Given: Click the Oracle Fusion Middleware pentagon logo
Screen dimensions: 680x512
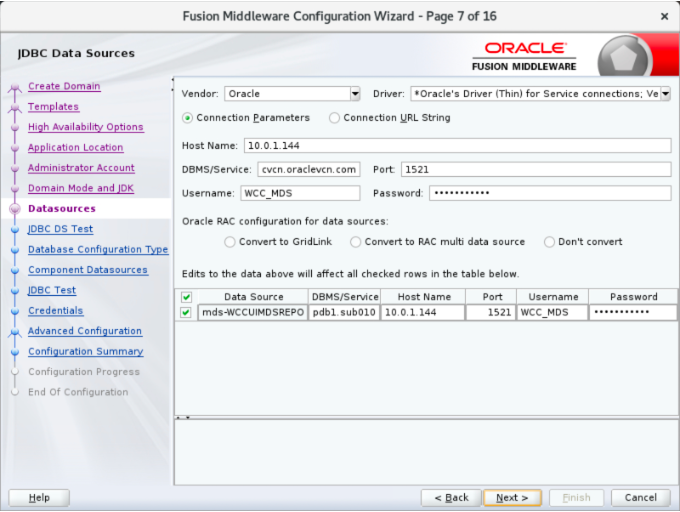Looking at the screenshot, I should pyautogui.click(x=624, y=57).
